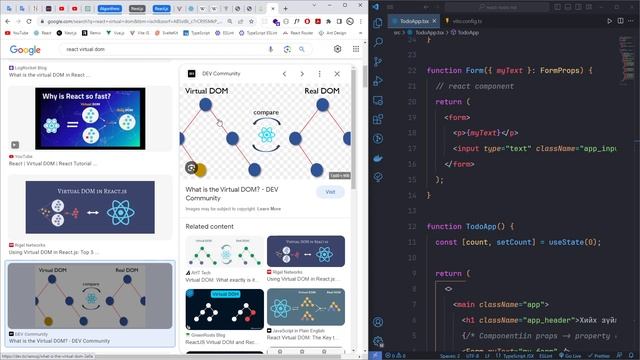The width and height of the screenshot is (640, 360).
Task: Open the editor More Actions ellipsis menu
Action: (x=631, y=21)
